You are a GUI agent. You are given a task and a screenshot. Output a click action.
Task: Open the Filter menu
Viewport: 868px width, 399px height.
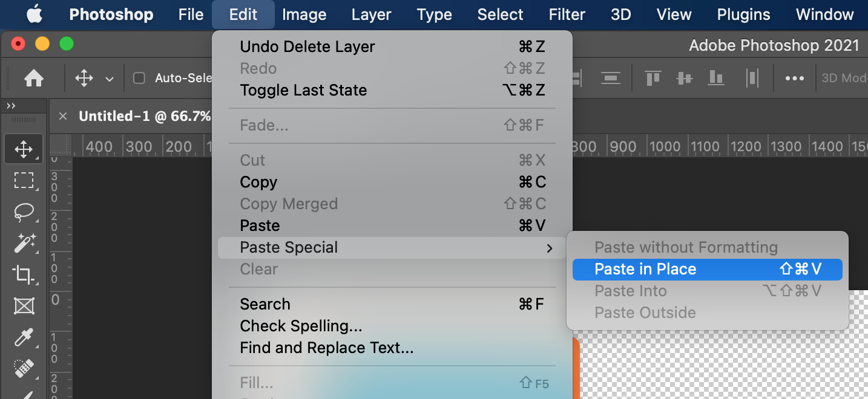click(x=567, y=15)
